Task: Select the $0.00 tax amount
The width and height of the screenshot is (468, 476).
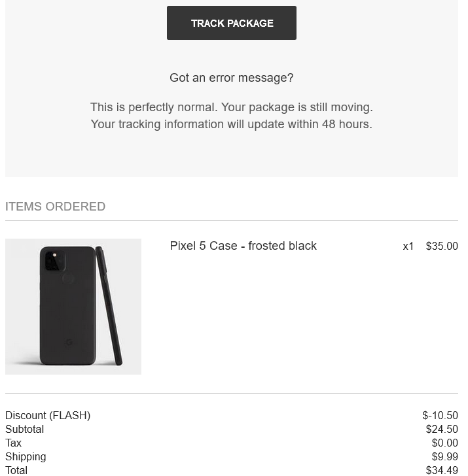Action: pos(444,443)
